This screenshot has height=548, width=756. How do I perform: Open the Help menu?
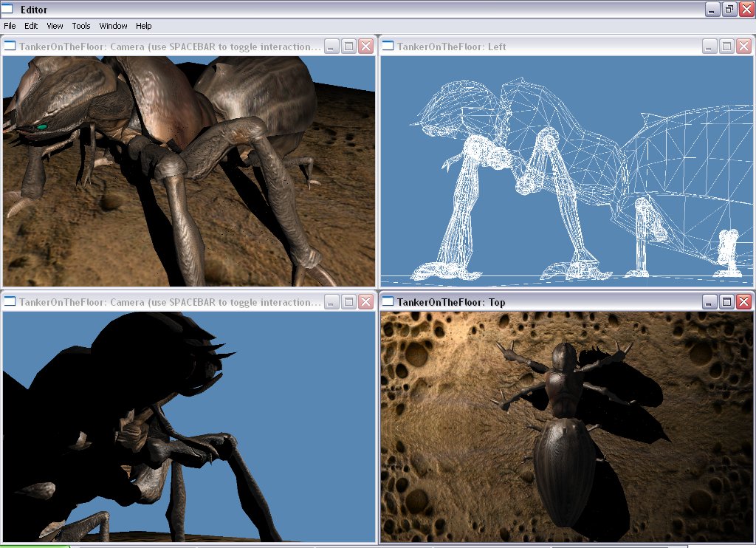click(x=144, y=26)
